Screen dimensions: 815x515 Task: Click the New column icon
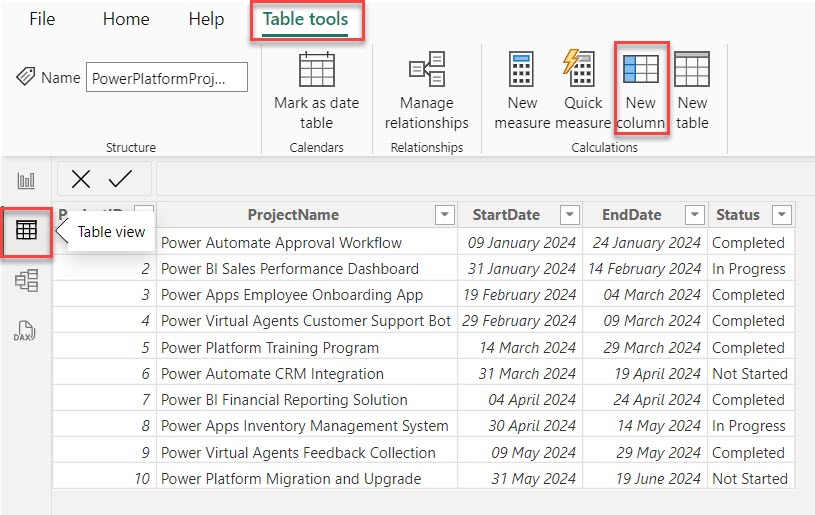click(640, 69)
